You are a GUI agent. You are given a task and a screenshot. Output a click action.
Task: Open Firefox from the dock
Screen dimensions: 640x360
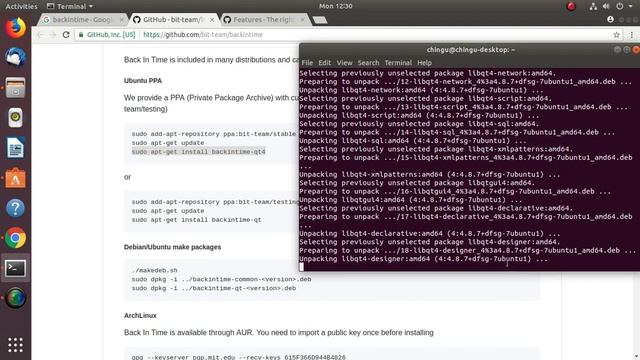(16, 28)
